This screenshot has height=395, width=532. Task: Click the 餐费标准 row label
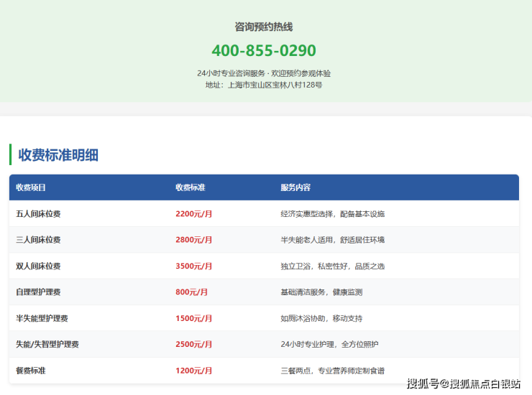click(x=31, y=371)
